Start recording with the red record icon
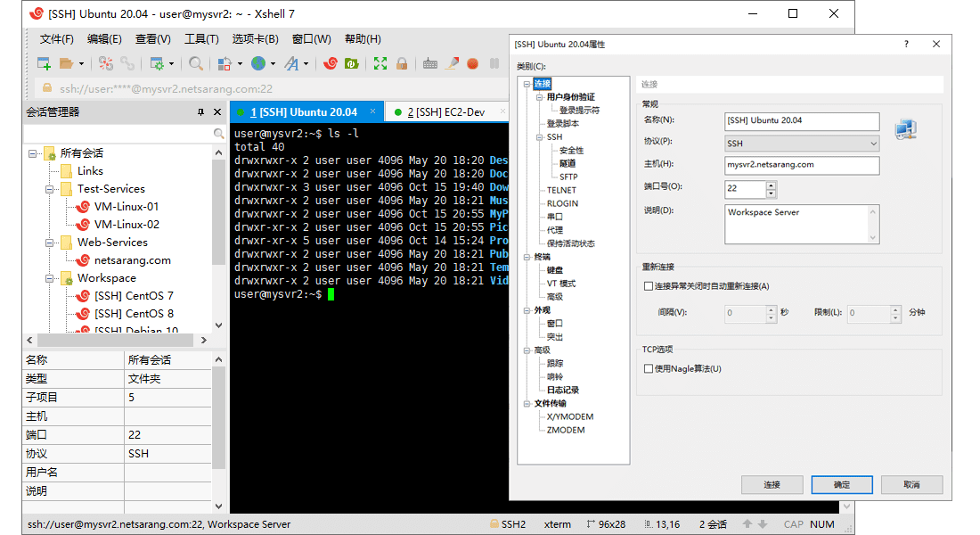Viewport: 980px width, 535px height. (473, 63)
